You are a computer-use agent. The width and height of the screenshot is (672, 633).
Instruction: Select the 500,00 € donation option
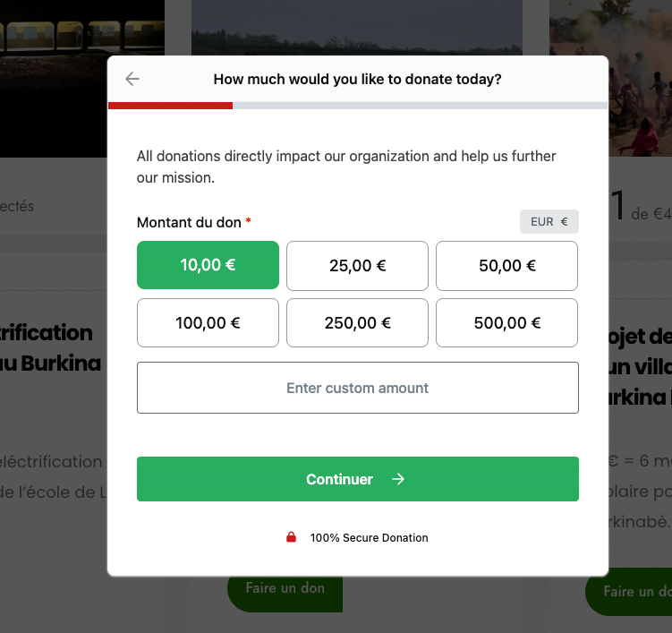coord(506,323)
